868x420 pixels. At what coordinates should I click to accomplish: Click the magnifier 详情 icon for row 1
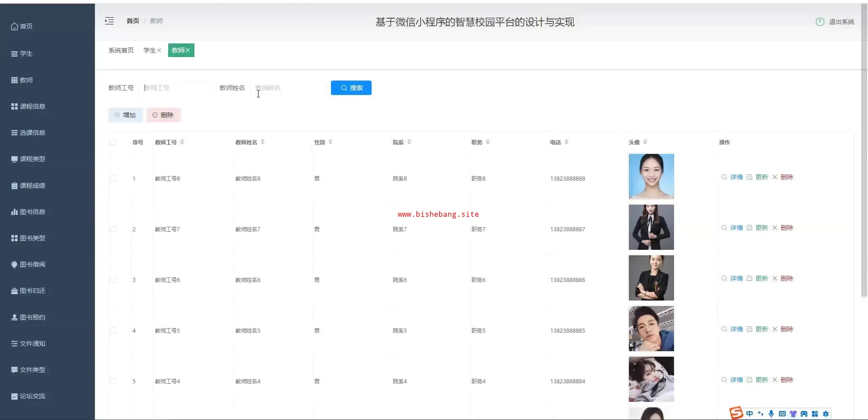(724, 177)
